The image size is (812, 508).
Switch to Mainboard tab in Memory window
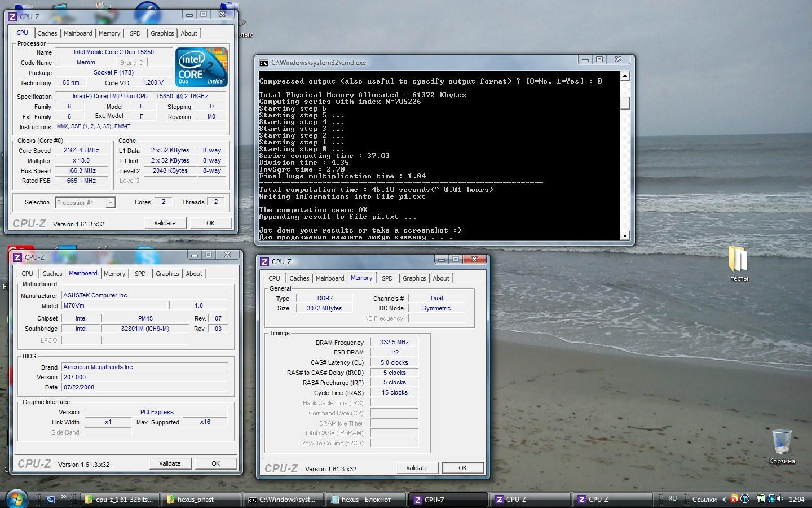[x=330, y=278]
